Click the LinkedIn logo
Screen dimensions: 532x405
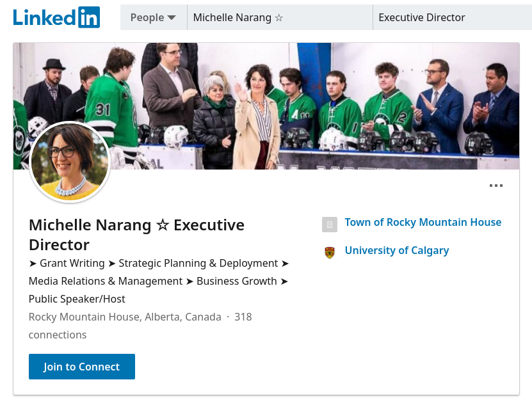pos(56,17)
